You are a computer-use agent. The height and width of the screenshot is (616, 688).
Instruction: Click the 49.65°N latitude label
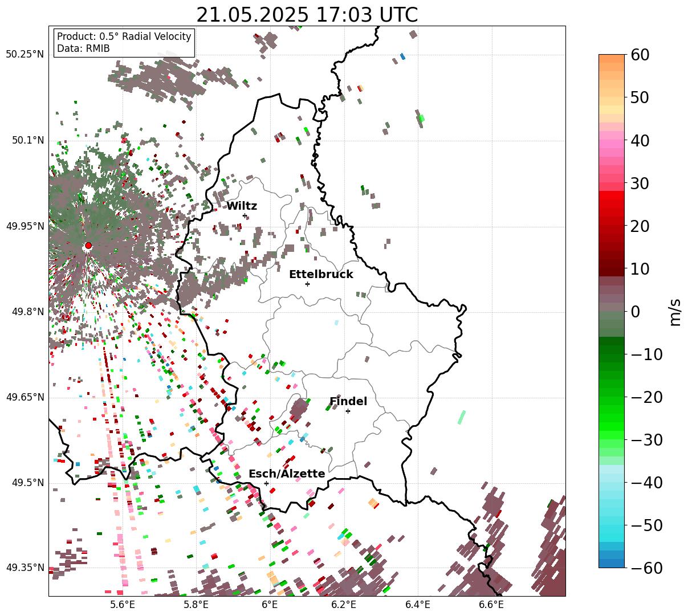25,397
